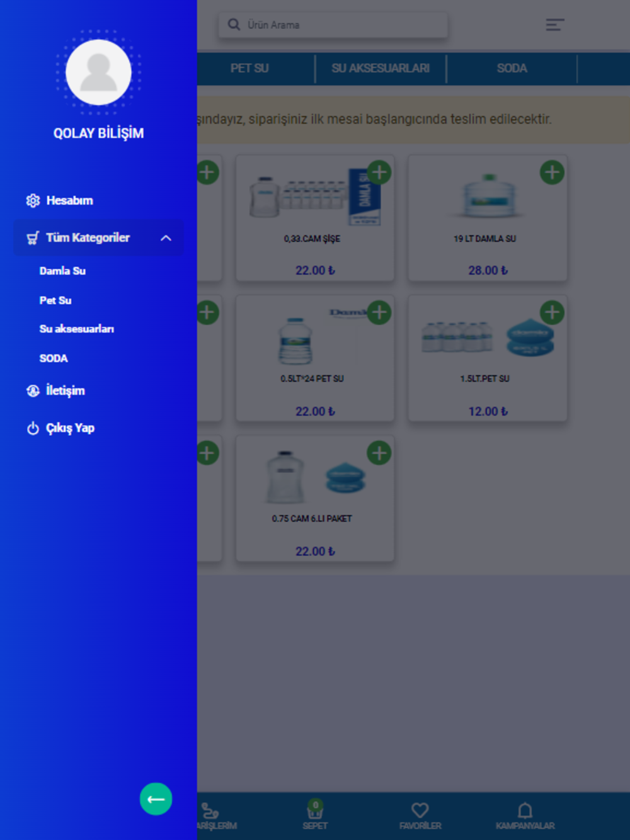
Task: Switch to SODA tab
Action: click(x=512, y=68)
